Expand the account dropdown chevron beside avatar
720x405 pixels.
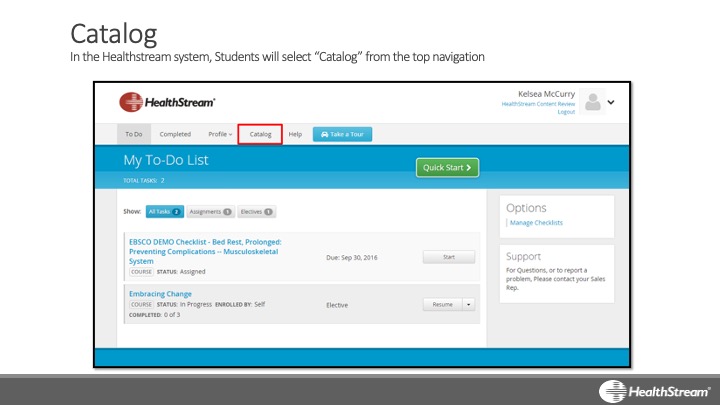611,102
